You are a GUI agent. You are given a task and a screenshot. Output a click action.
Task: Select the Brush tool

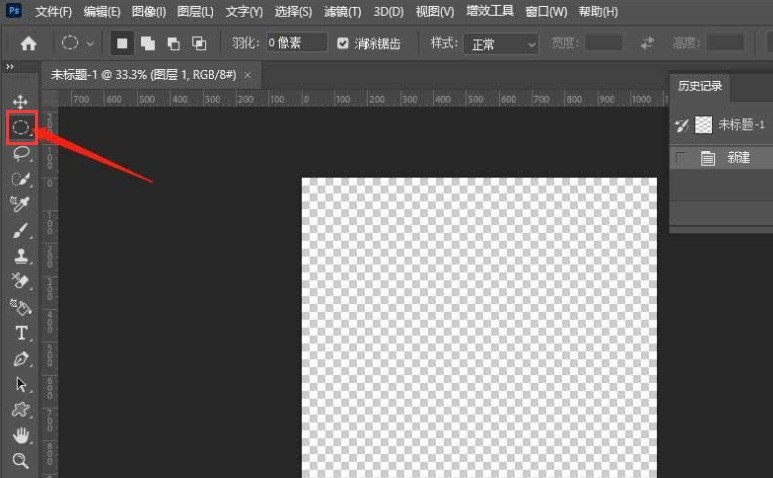click(x=20, y=230)
